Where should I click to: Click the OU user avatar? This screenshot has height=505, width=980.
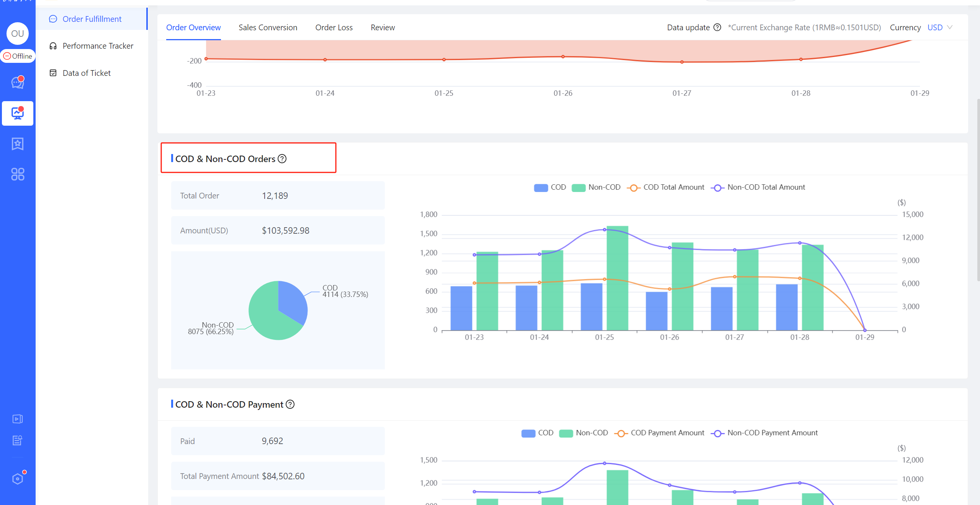coord(18,34)
